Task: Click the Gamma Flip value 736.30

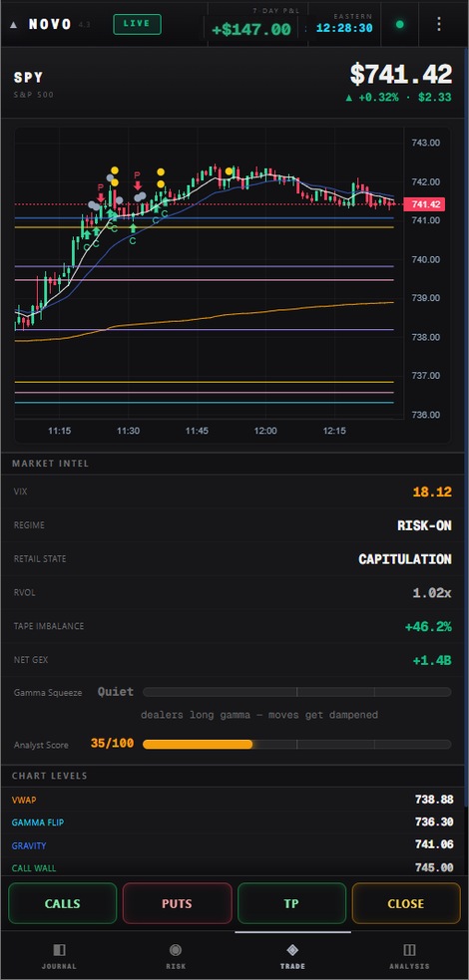Action: 434,822
